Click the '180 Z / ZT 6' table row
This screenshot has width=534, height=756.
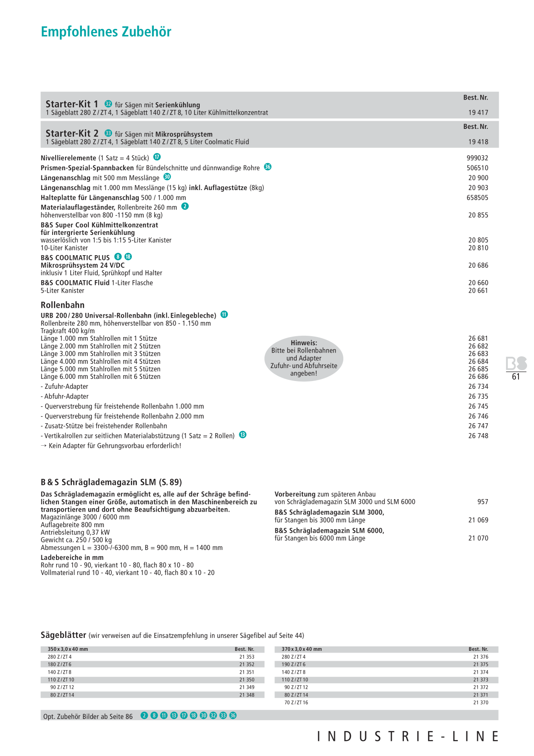pyautogui.click(x=152, y=665)
